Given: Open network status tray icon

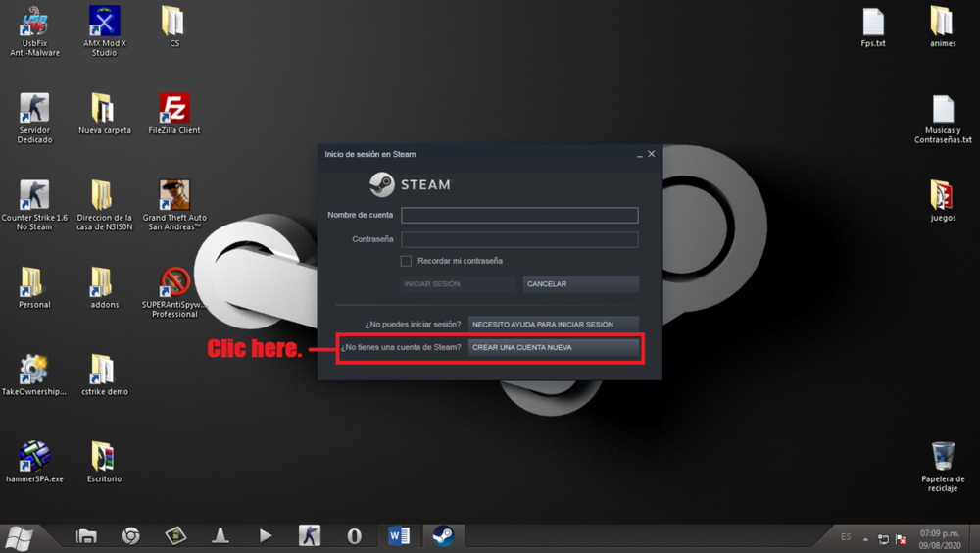Looking at the screenshot, I should 883,538.
